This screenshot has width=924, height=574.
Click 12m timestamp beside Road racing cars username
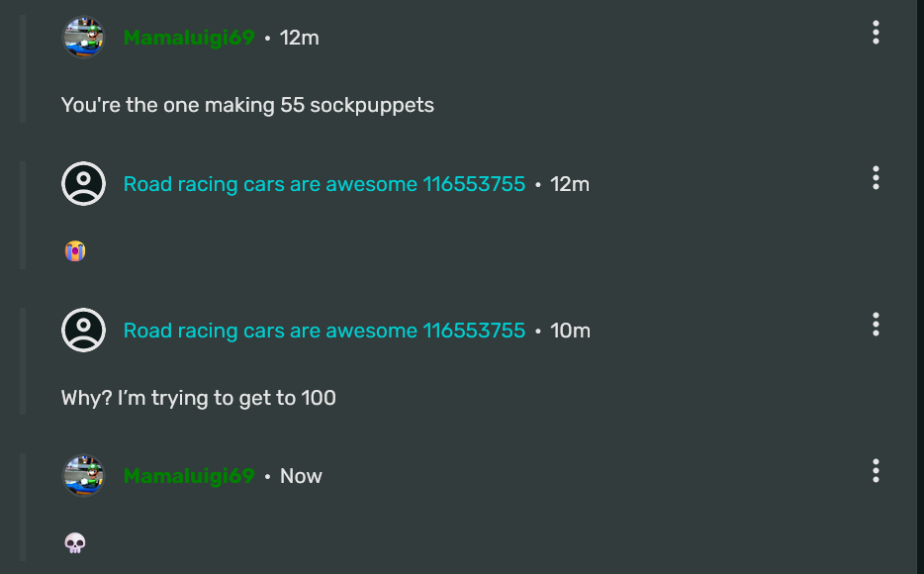pyautogui.click(x=570, y=184)
